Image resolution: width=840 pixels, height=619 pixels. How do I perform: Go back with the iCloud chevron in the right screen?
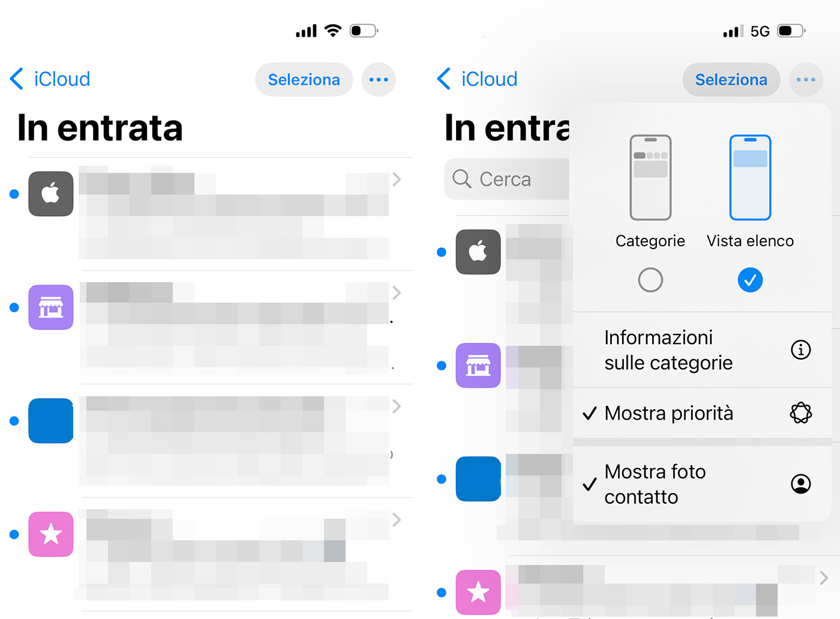tap(444, 79)
